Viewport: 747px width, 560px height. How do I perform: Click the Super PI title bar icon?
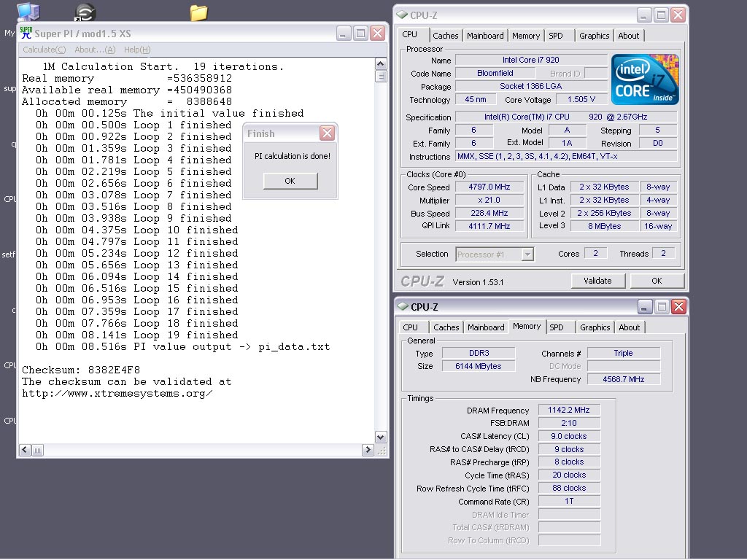point(26,34)
